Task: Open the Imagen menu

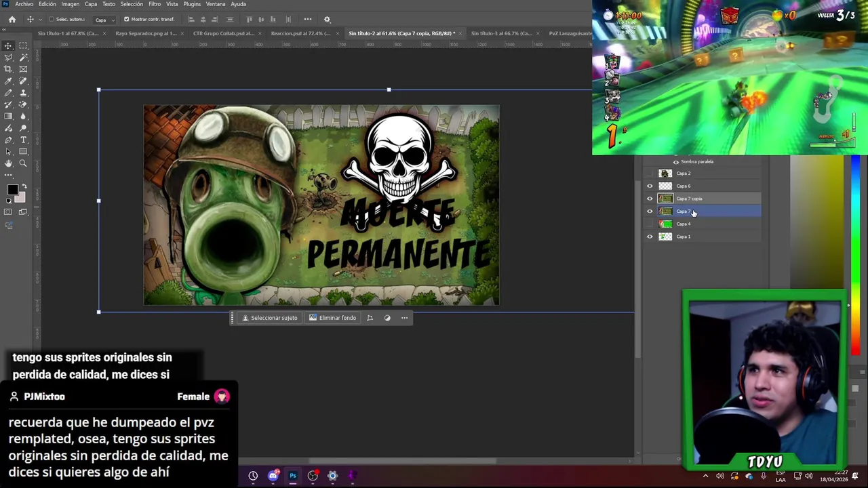Action: point(71,4)
